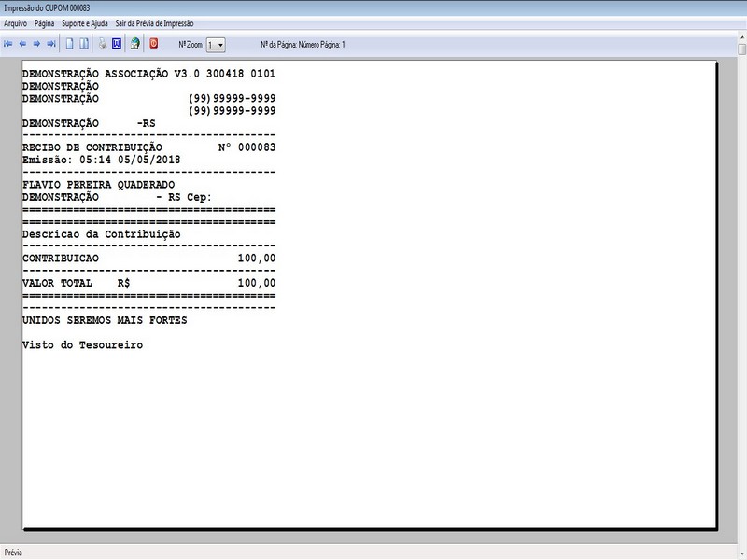Click the 'RECIBO DE CONTRIBUIÇÃO' heading
The height and width of the screenshot is (560, 747).
tap(92, 147)
